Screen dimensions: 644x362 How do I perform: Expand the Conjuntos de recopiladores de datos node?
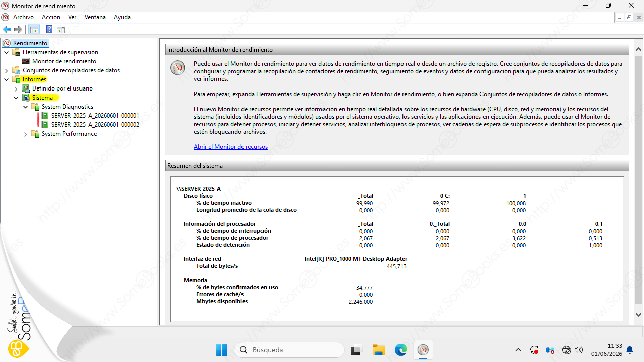7,70
